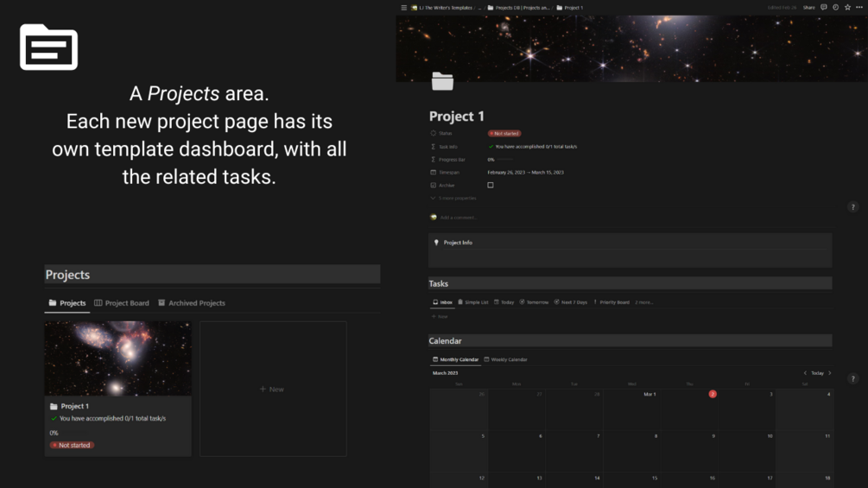
Task: Show 2 more task views
Action: click(x=643, y=302)
